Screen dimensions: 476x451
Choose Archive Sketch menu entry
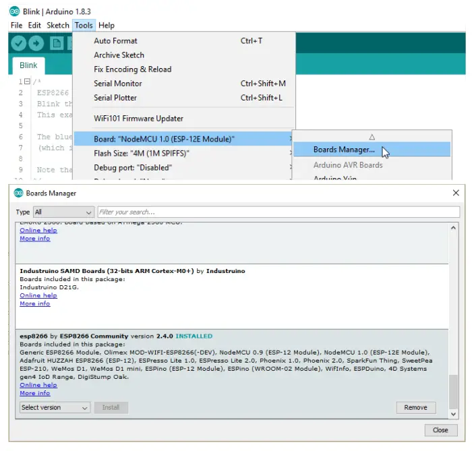pos(184,55)
